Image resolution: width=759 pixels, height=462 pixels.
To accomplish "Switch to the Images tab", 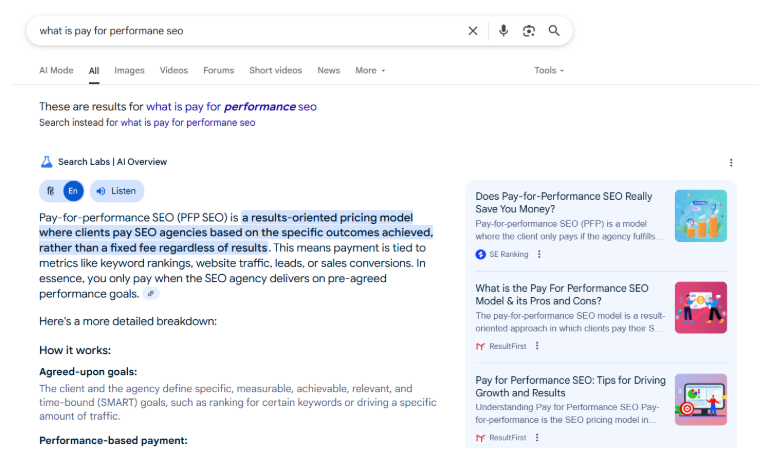I will (x=129, y=71).
